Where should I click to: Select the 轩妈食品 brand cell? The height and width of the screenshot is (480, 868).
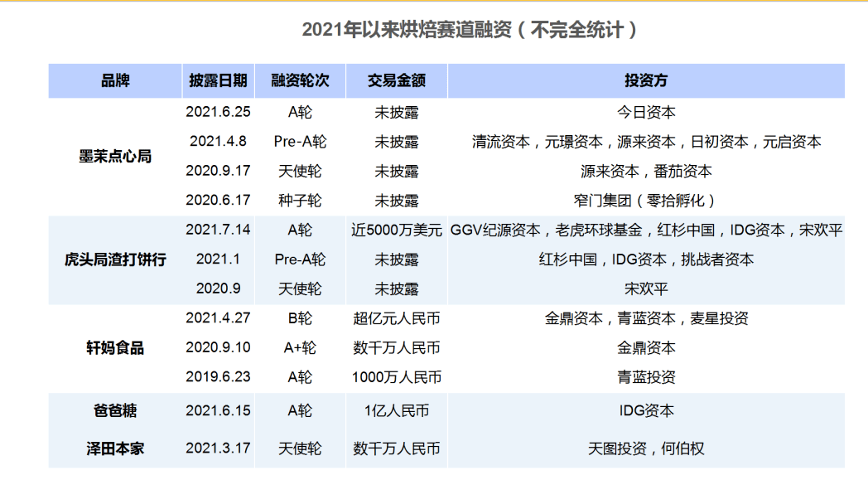[x=115, y=347]
